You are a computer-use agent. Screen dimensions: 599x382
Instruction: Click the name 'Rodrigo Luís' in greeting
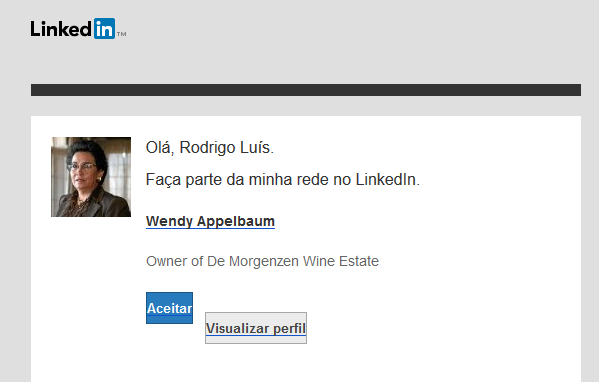point(225,148)
